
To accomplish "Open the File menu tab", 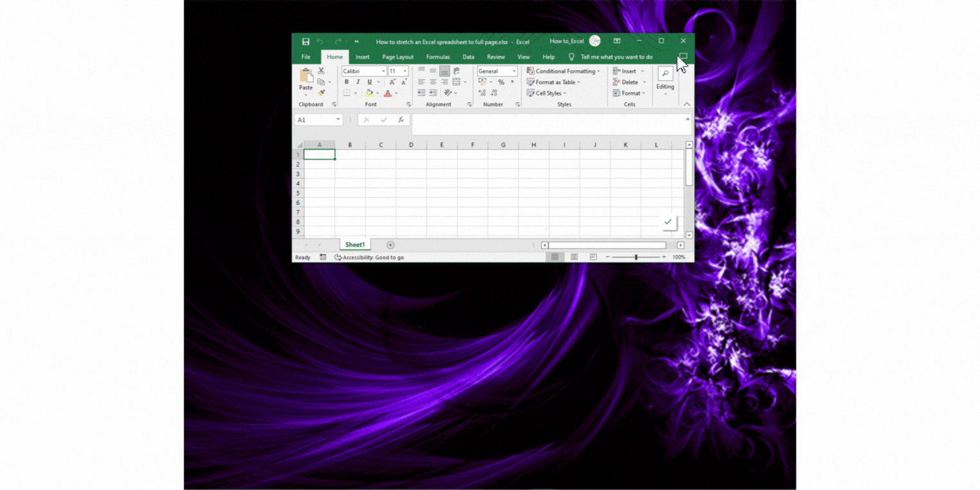I will (306, 57).
